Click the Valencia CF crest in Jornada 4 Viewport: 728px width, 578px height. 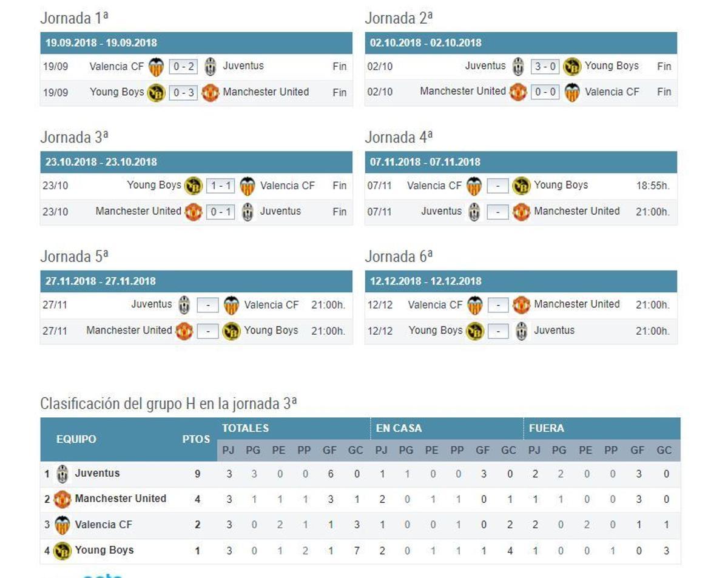[x=475, y=186]
